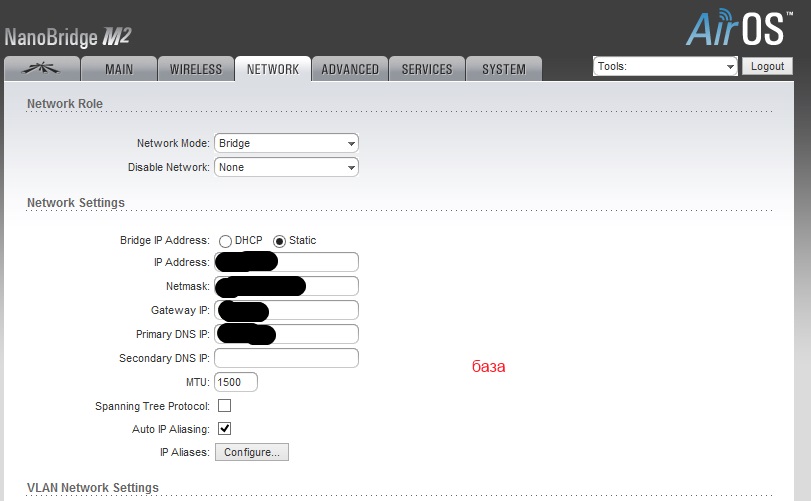This screenshot has width=811, height=501.
Task: Open the Disable Network dropdown
Action: pyautogui.click(x=287, y=167)
